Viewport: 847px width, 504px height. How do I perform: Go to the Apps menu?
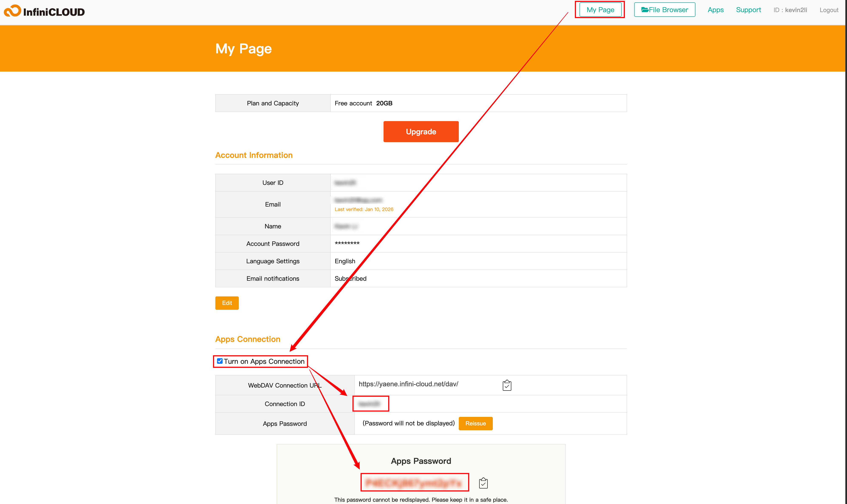(x=715, y=10)
